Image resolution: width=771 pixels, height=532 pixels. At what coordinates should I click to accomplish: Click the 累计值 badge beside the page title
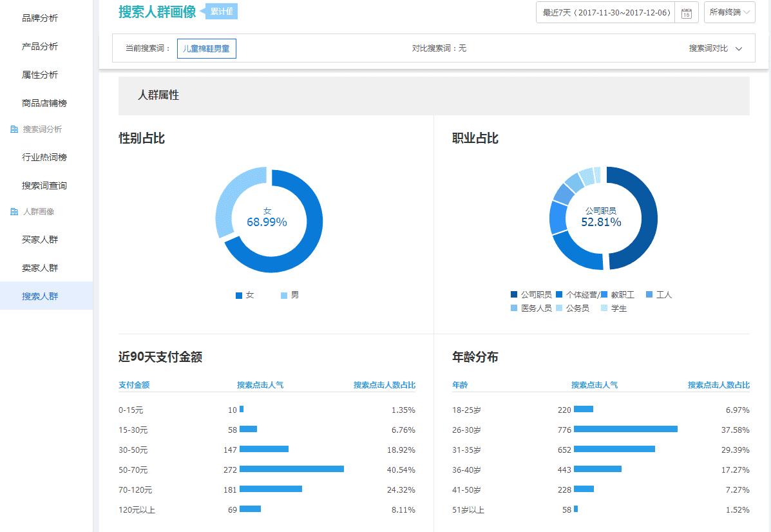221,11
